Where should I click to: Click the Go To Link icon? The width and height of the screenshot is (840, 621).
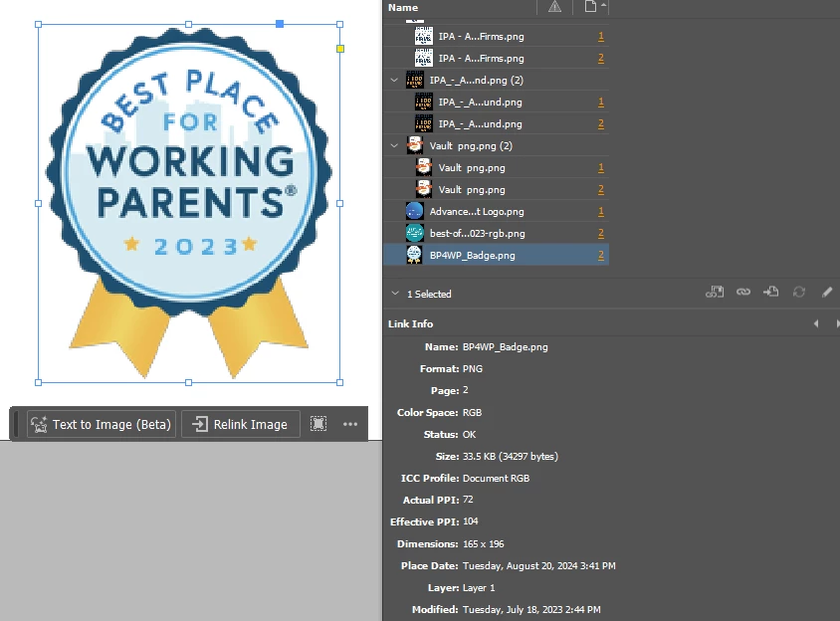pyautogui.click(x=771, y=292)
